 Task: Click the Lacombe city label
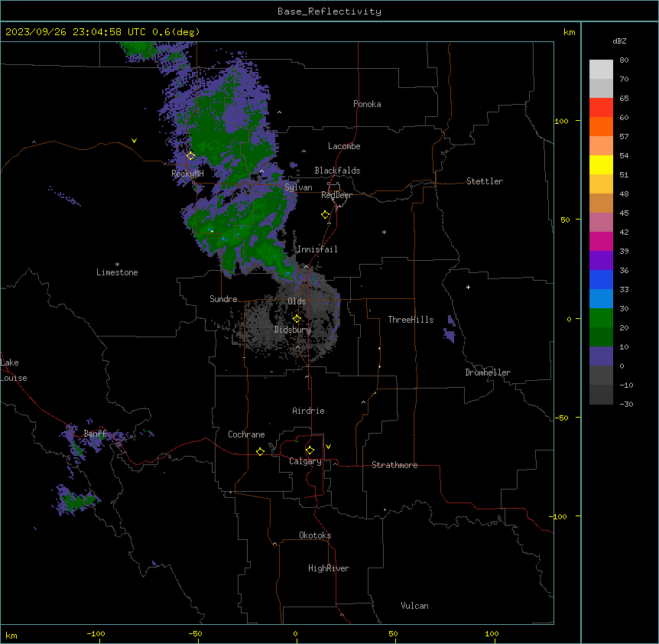pos(344,146)
